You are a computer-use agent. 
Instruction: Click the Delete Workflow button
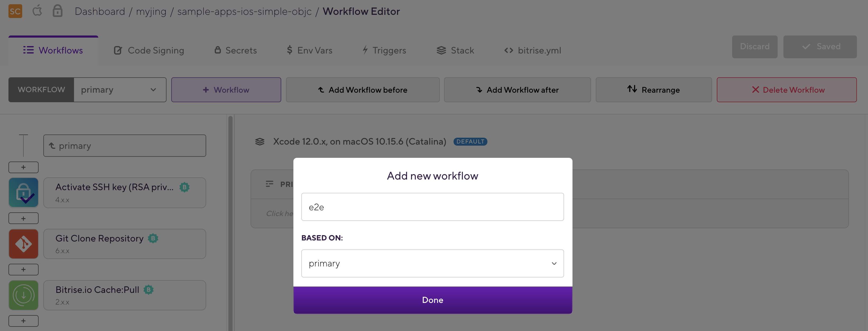click(786, 90)
